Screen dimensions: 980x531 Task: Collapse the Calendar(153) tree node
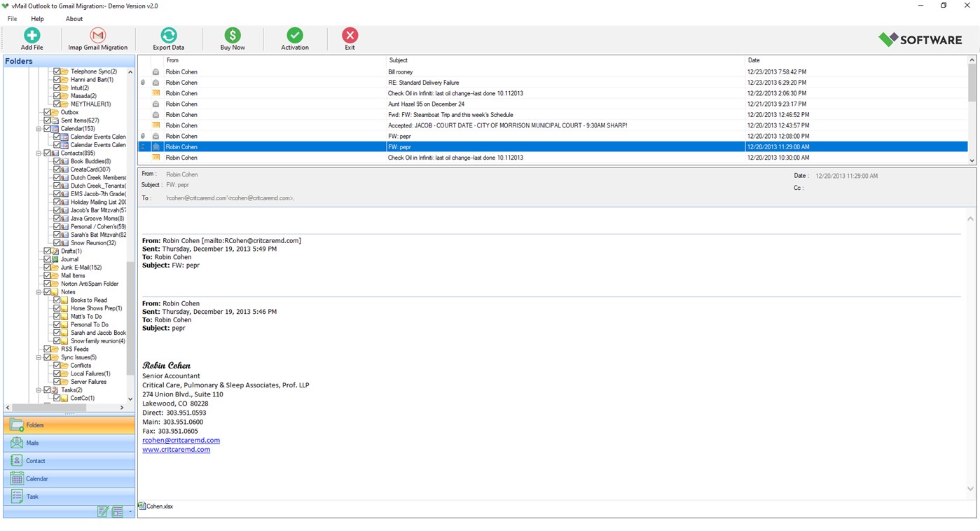point(39,128)
